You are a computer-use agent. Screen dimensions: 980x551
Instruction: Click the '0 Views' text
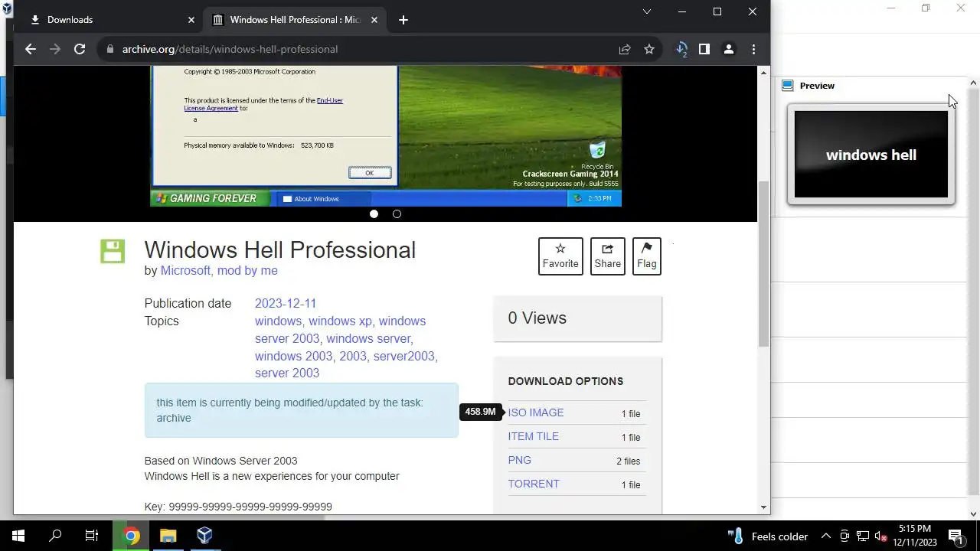(537, 318)
